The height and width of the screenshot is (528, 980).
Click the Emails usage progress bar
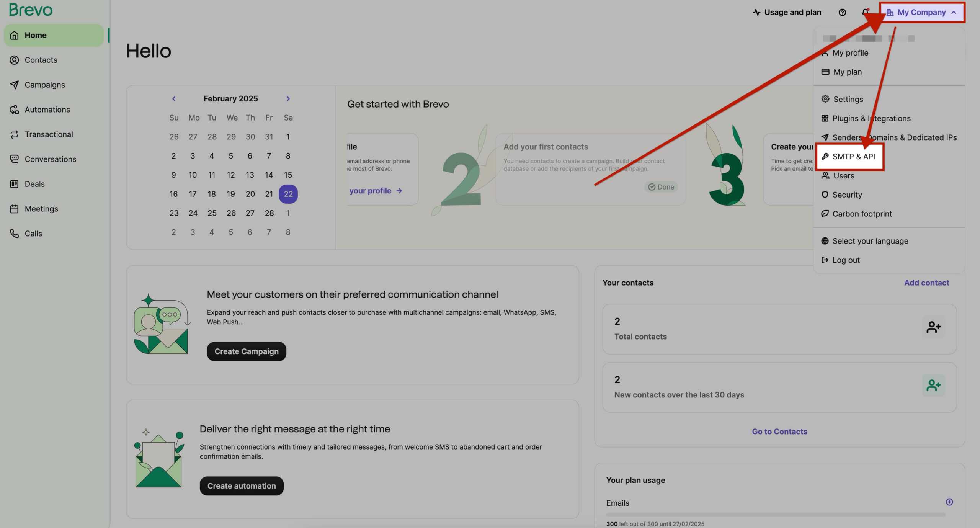pos(775,515)
